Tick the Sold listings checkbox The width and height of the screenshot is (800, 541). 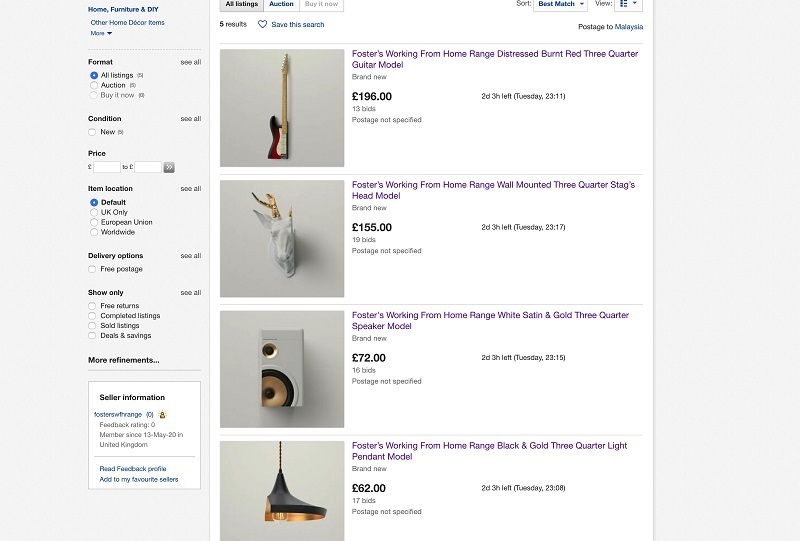tap(93, 326)
